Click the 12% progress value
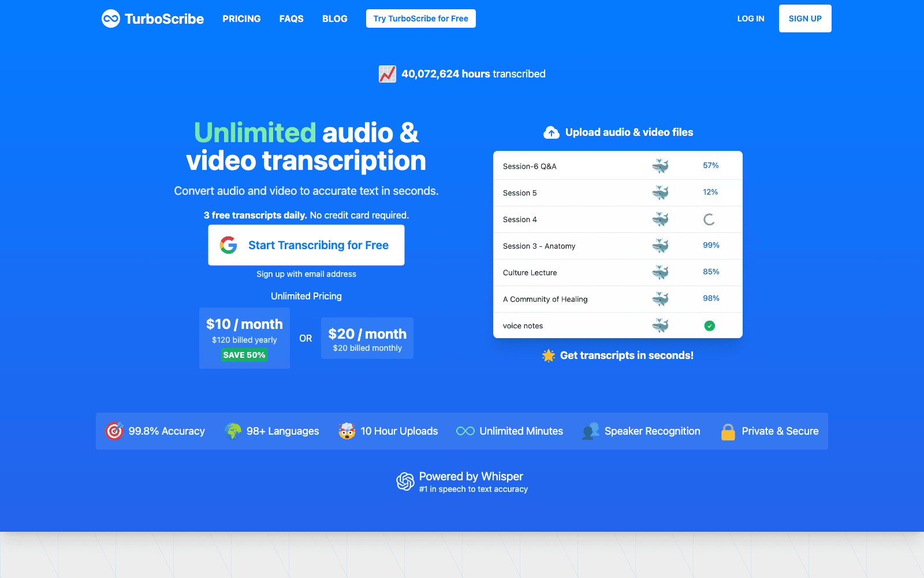Image resolution: width=924 pixels, height=578 pixels. point(710,192)
